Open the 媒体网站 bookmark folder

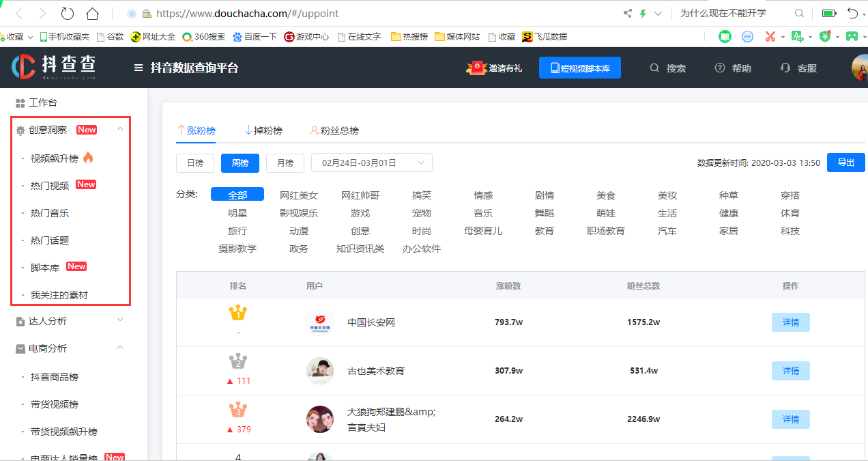(x=457, y=37)
